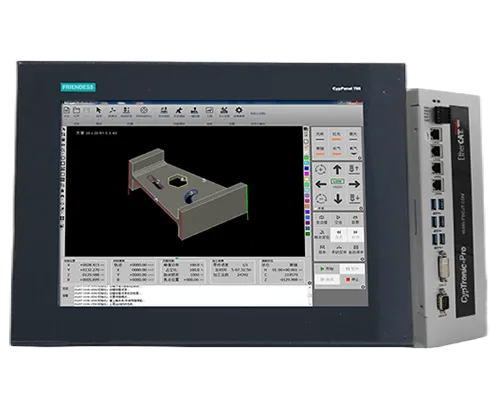The height and width of the screenshot is (409, 500).
Task: Click the open-folder file icon
Action: click(x=76, y=111)
